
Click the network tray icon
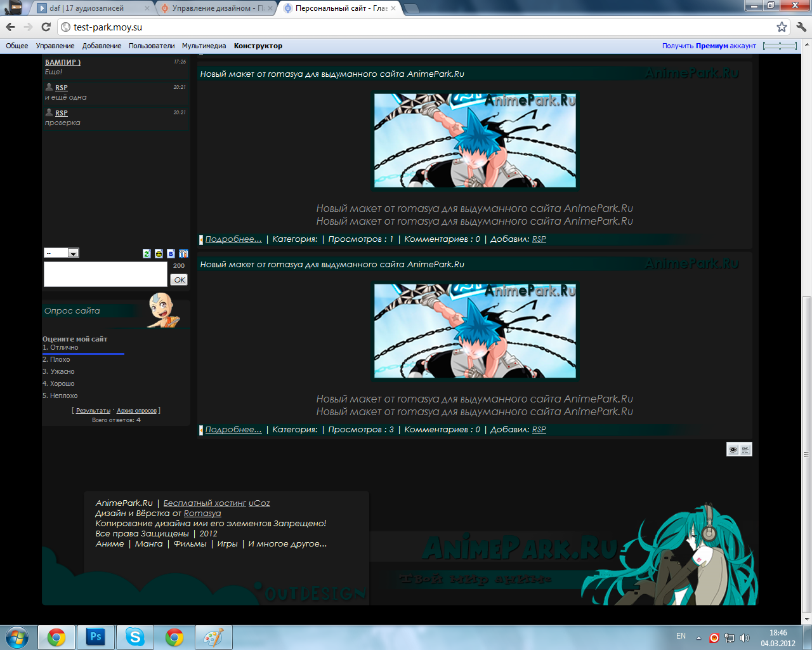[730, 638]
